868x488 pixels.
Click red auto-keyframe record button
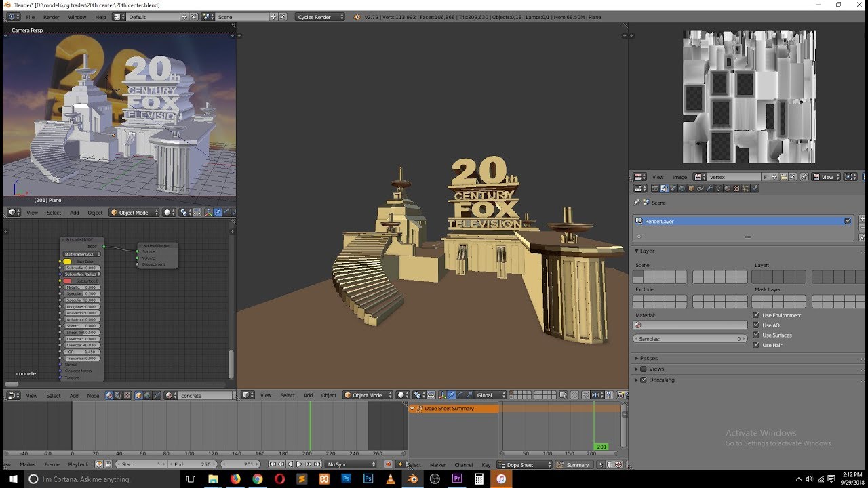(388, 464)
